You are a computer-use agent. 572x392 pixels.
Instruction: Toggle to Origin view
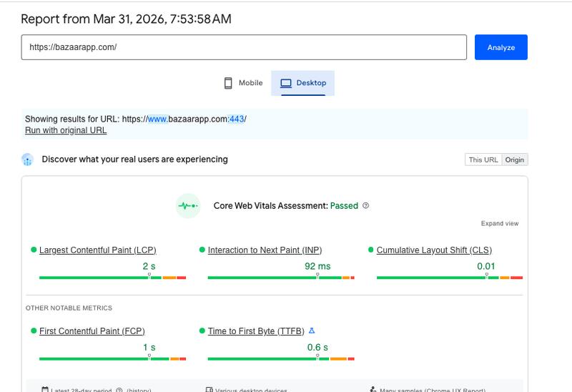point(514,160)
